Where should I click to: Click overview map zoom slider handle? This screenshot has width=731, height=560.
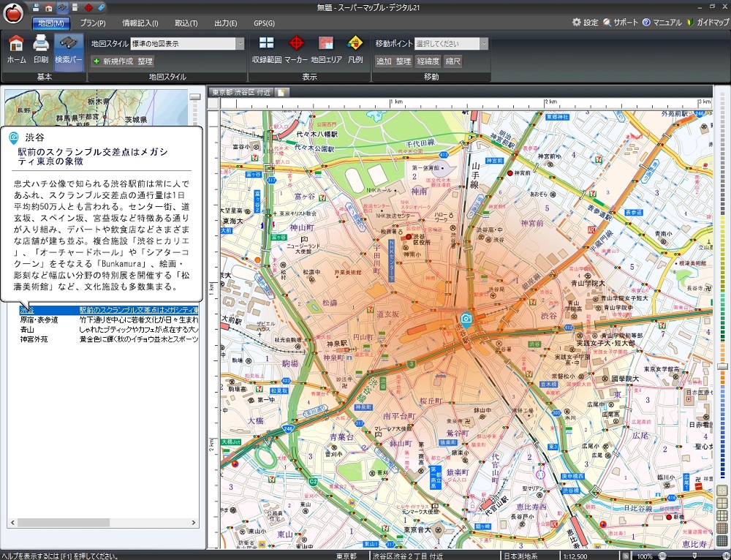click(195, 97)
